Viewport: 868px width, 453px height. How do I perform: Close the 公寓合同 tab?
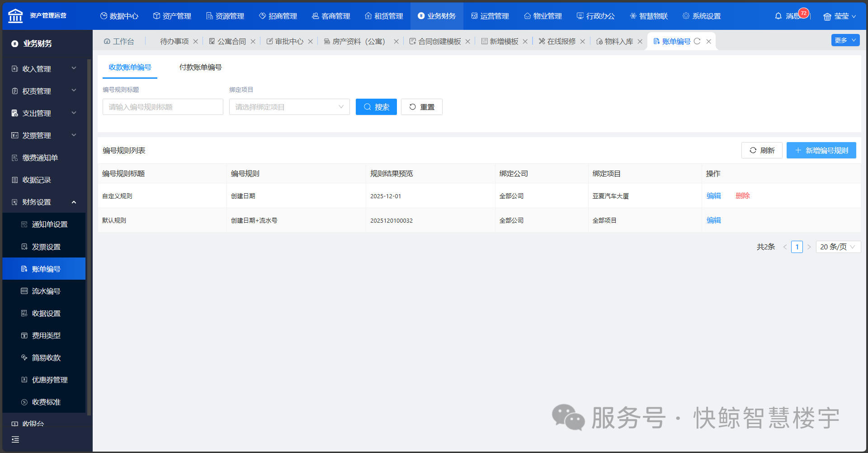pyautogui.click(x=253, y=42)
